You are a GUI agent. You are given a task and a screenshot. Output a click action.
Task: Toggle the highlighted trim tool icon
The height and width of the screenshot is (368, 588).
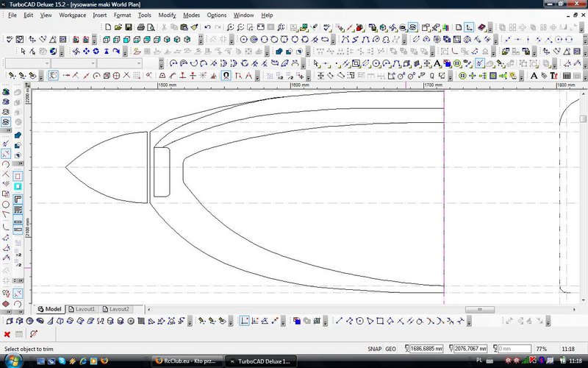(6, 154)
